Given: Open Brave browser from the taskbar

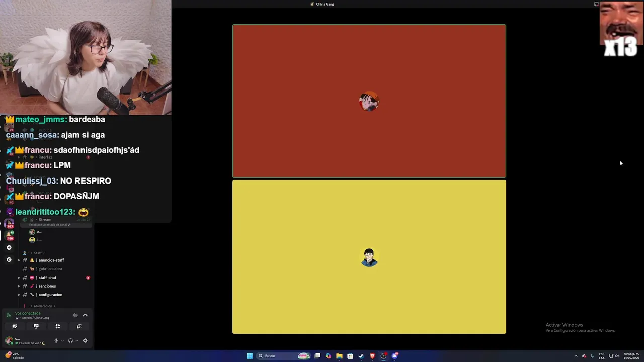Looking at the screenshot, I should (x=372, y=356).
